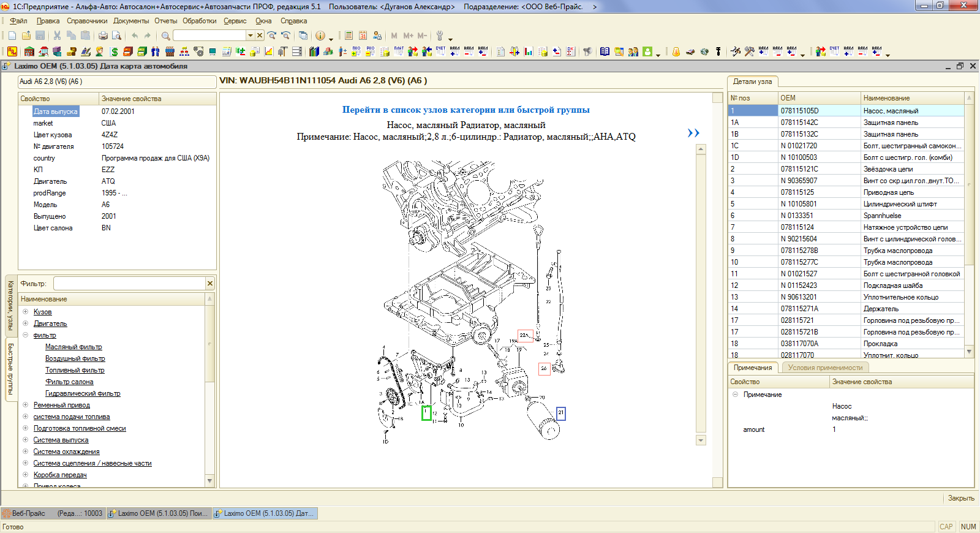Open the Документы menu
Screen dimensions: 980x533
(131, 21)
